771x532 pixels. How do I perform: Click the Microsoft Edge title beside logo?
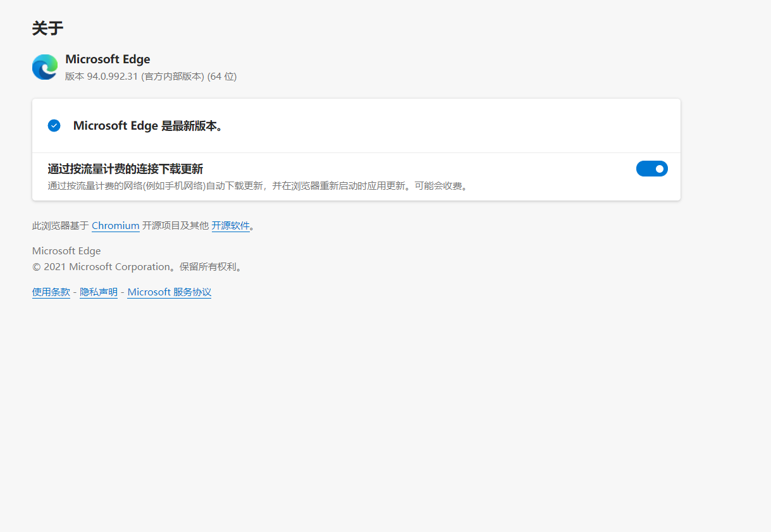108,59
